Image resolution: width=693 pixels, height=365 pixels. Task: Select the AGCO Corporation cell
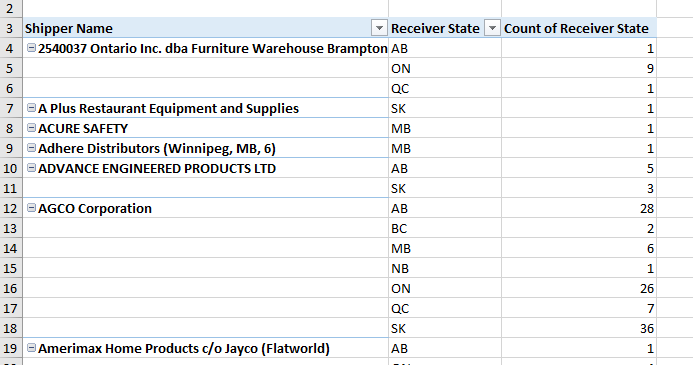pyautogui.click(x=206, y=208)
